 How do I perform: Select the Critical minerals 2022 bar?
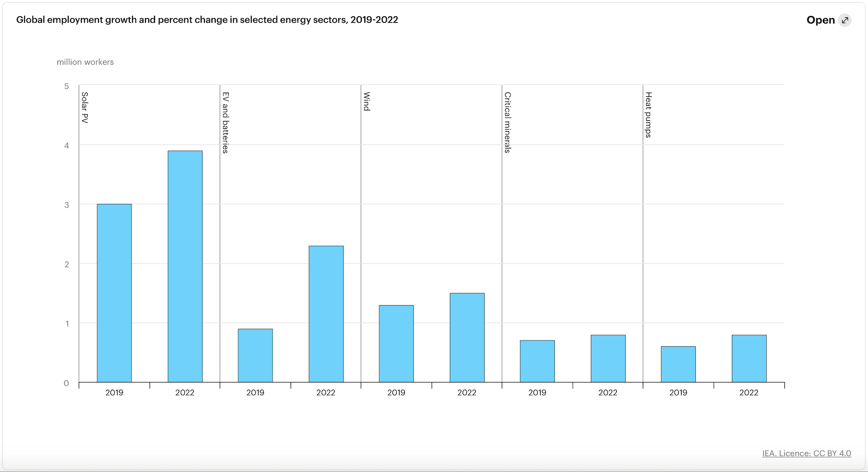click(x=608, y=359)
